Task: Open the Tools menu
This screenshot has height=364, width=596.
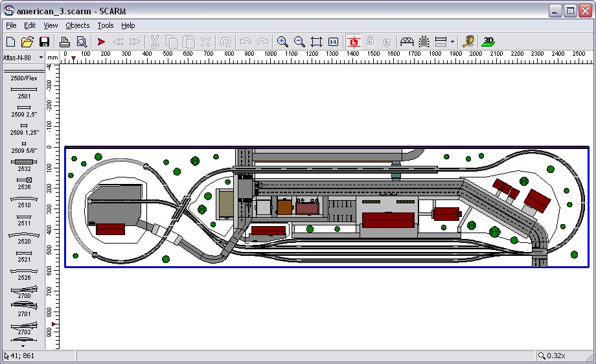Action: (106, 25)
